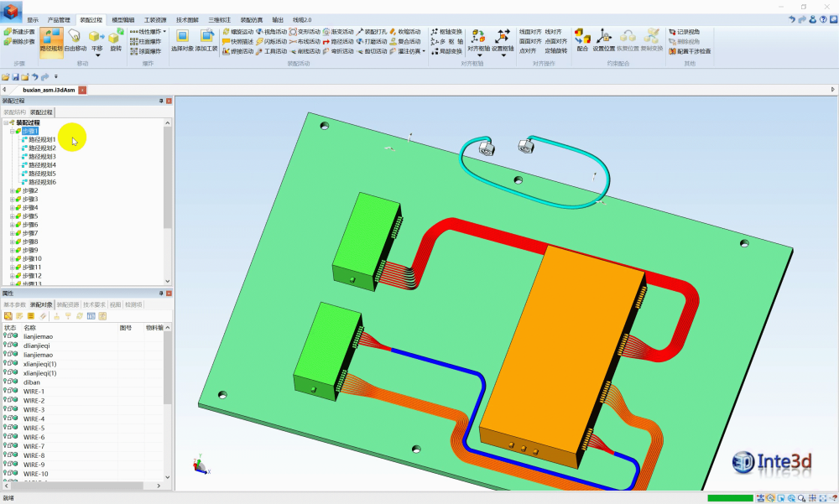Expand the 步骤5 tree node

pyautogui.click(x=13, y=216)
